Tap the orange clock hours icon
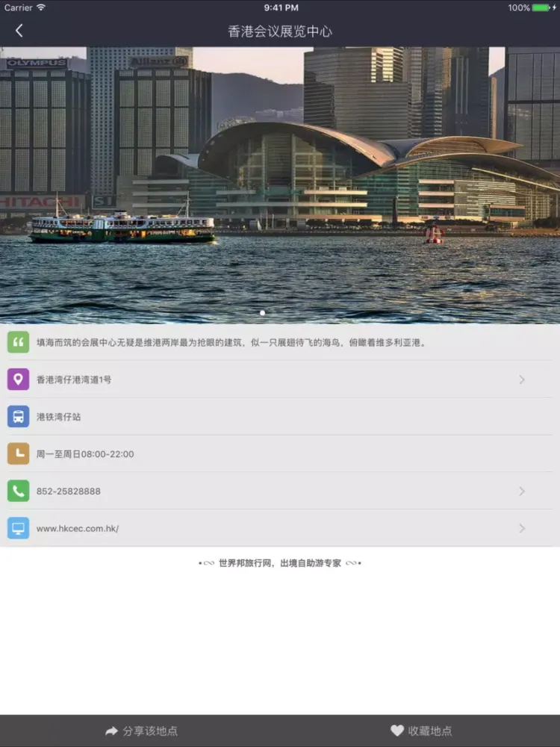The height and width of the screenshot is (747, 560). point(18,453)
